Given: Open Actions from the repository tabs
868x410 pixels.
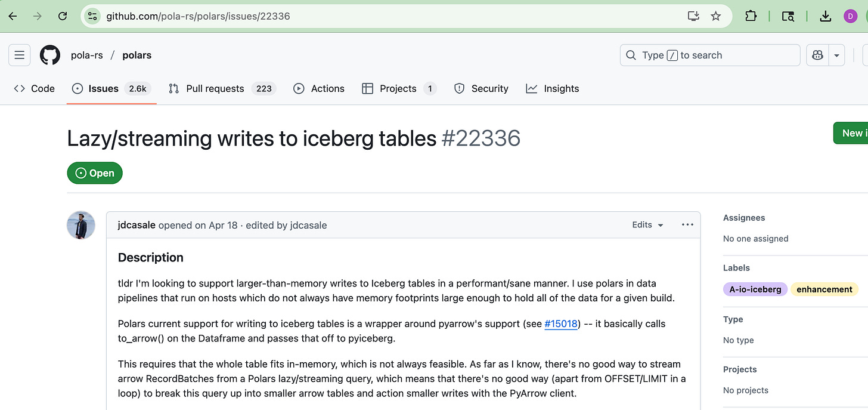Looking at the screenshot, I should (x=319, y=88).
